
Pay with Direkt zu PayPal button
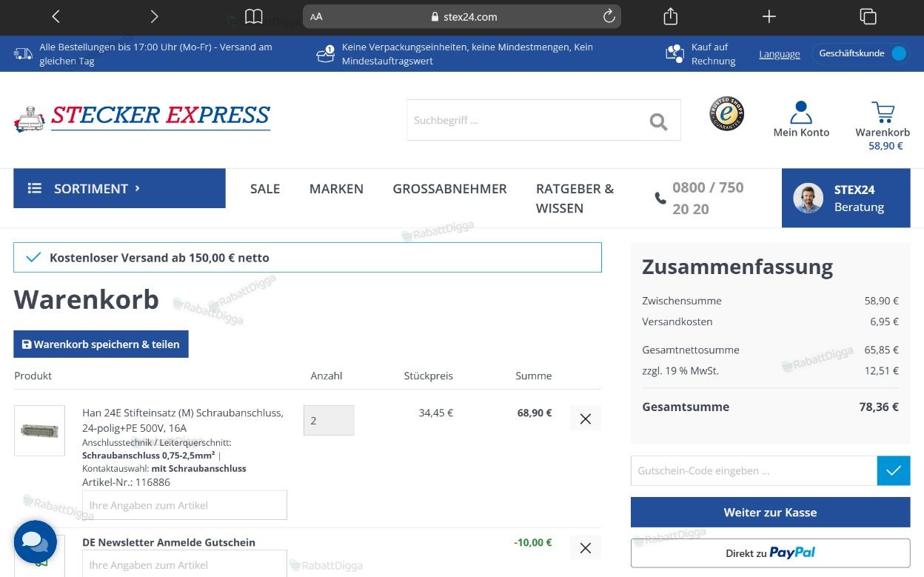click(x=770, y=553)
